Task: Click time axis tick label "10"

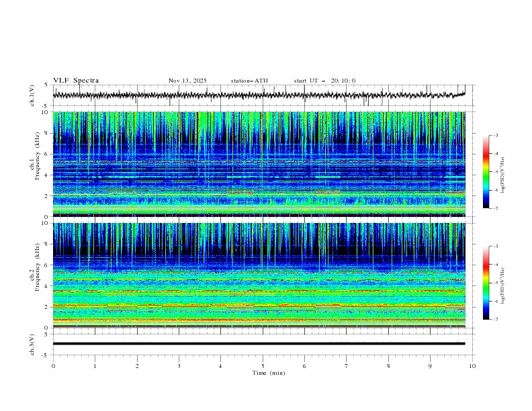Action: pyautogui.click(x=472, y=366)
